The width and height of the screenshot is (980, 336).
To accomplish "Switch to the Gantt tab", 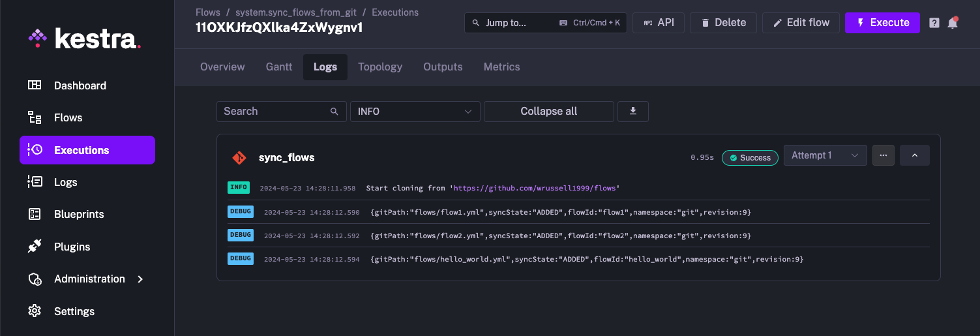I will 279,67.
